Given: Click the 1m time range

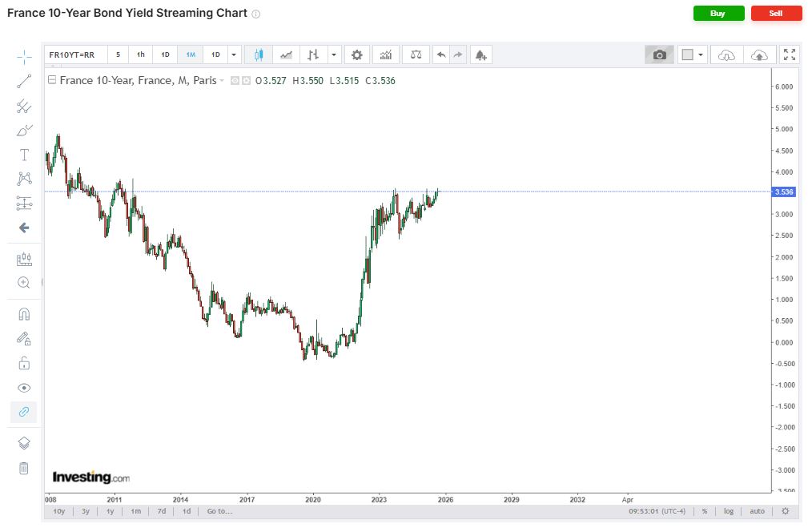Looking at the screenshot, I should (x=136, y=511).
